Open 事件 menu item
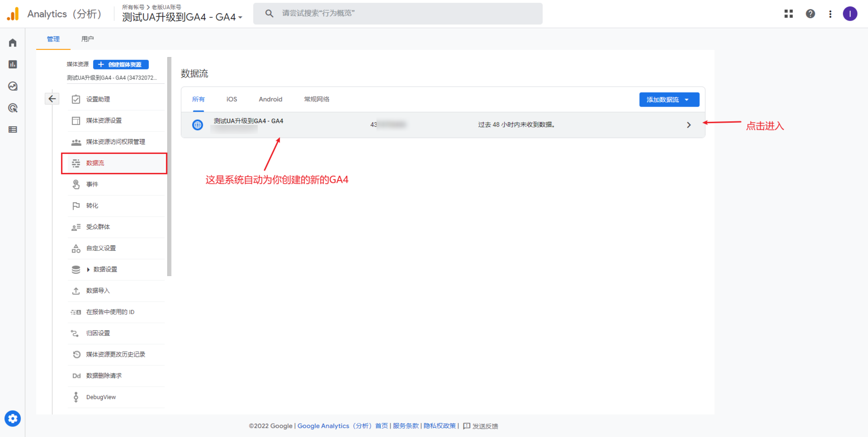 coord(92,185)
